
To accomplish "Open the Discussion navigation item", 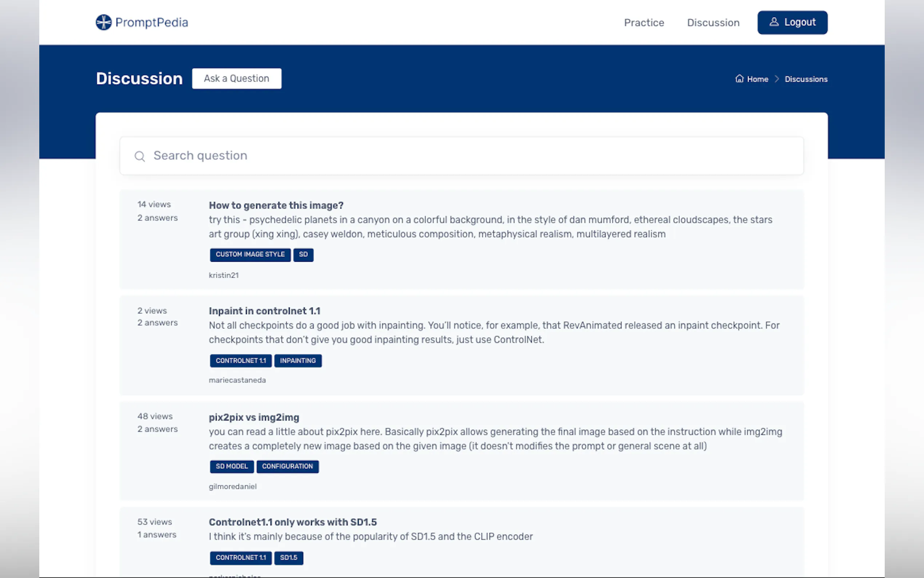I will [x=713, y=23].
